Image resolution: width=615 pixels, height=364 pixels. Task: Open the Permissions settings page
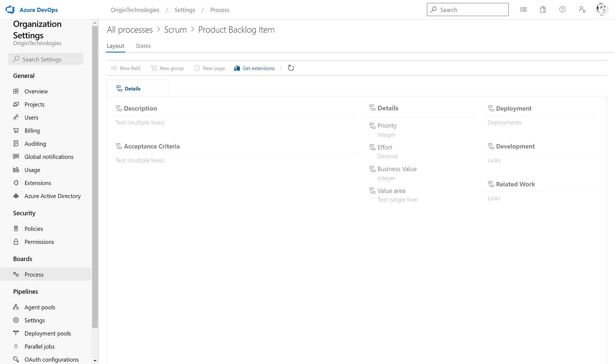point(39,242)
